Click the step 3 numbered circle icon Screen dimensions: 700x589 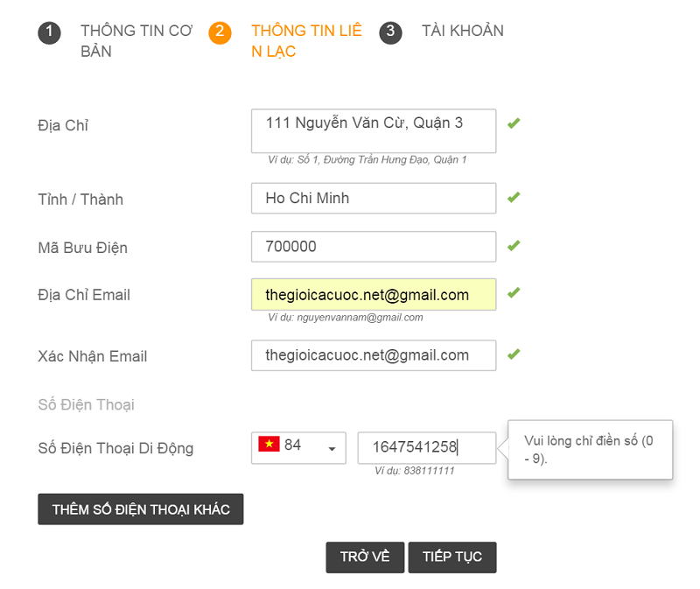pyautogui.click(x=390, y=33)
